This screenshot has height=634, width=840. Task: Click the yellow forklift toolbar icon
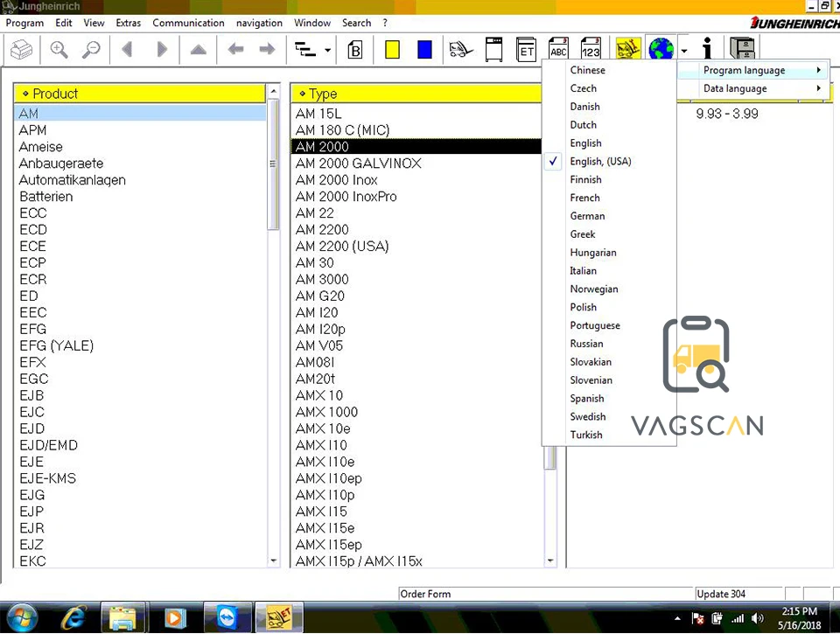628,49
